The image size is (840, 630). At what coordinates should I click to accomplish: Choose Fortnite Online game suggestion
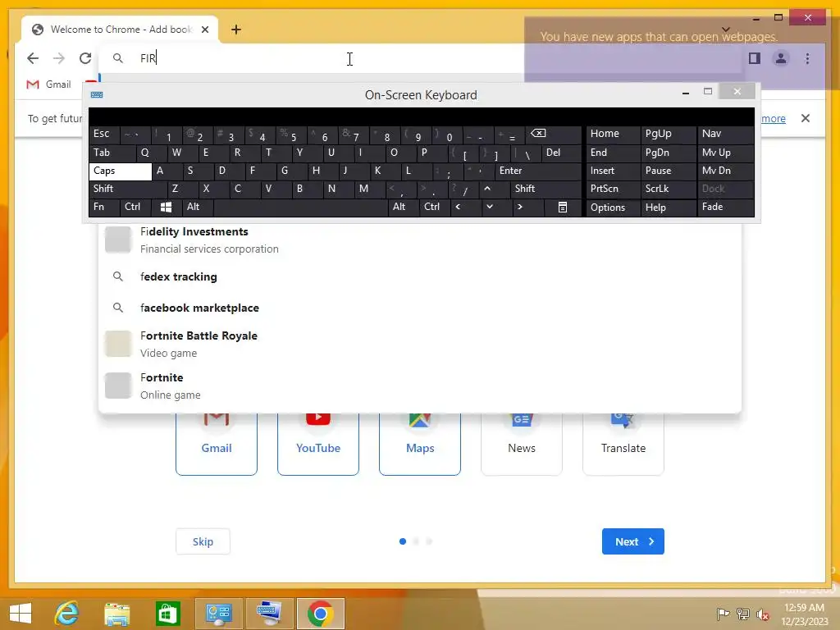pyautogui.click(x=420, y=386)
